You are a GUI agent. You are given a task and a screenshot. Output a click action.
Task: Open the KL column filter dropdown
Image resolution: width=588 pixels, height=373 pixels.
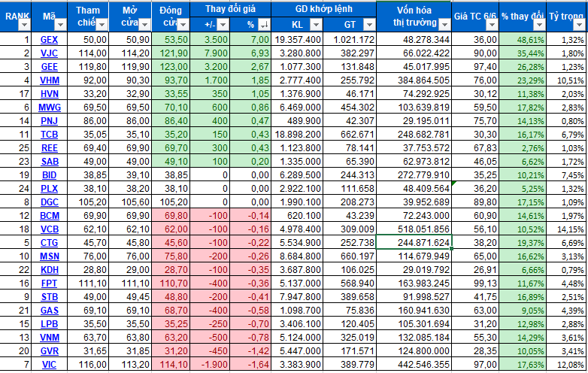316,25
